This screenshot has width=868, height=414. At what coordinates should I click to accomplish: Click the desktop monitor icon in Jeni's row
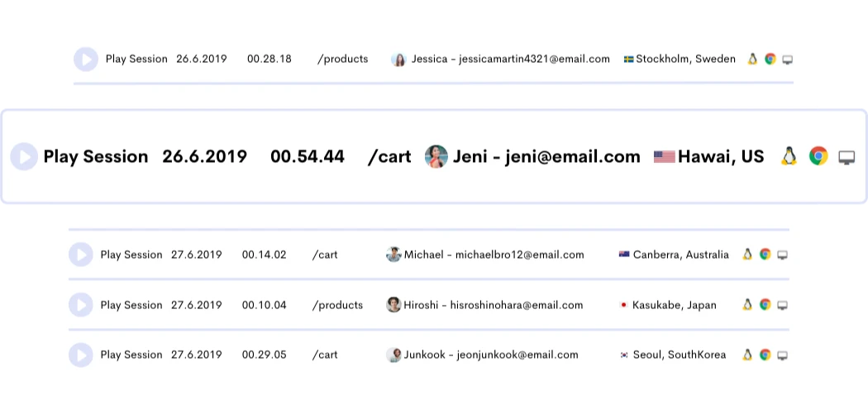pos(847,157)
